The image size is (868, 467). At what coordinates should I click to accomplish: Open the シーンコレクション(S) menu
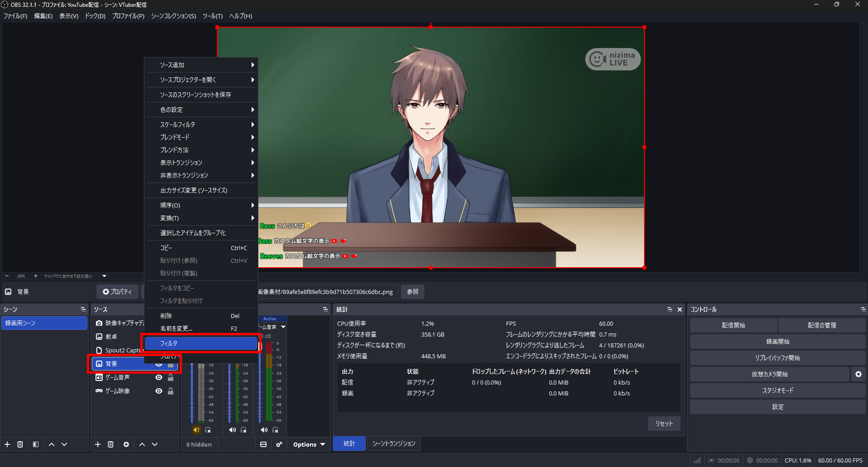coord(173,16)
